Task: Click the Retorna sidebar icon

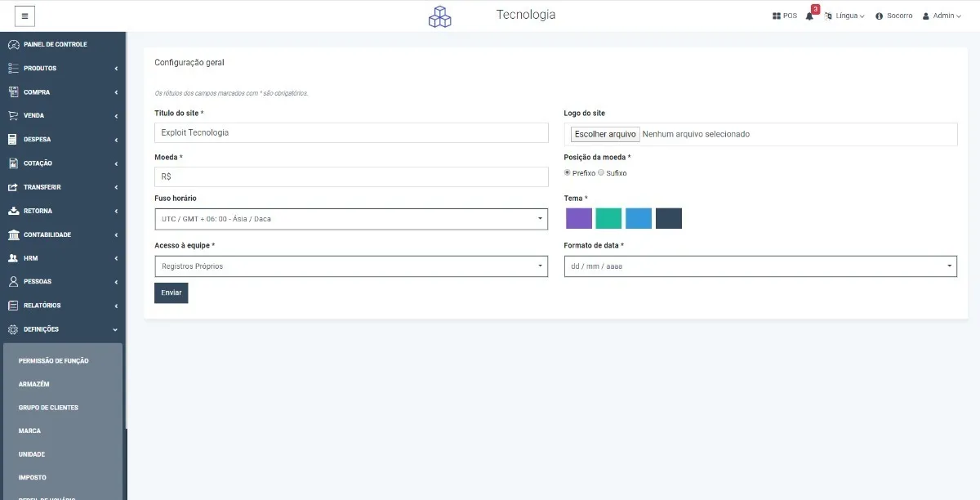Action: [13, 211]
